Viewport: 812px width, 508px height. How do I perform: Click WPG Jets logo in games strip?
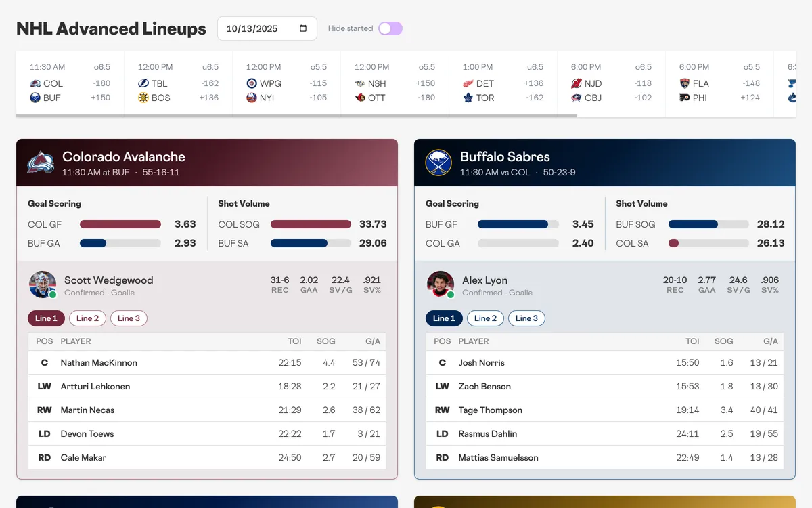coord(252,83)
